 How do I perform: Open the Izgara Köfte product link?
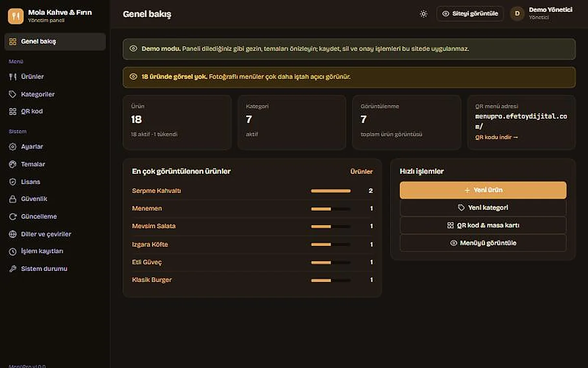[150, 244]
